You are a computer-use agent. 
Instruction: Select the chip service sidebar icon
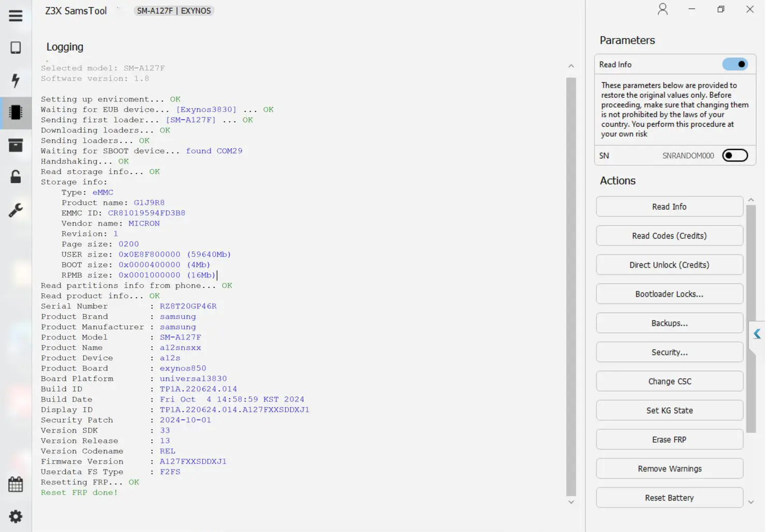point(16,112)
